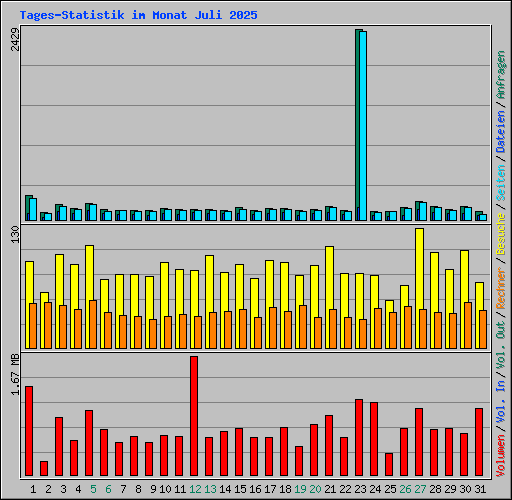
Task: Click day label "31" on the x-axis
Action: coord(480,489)
